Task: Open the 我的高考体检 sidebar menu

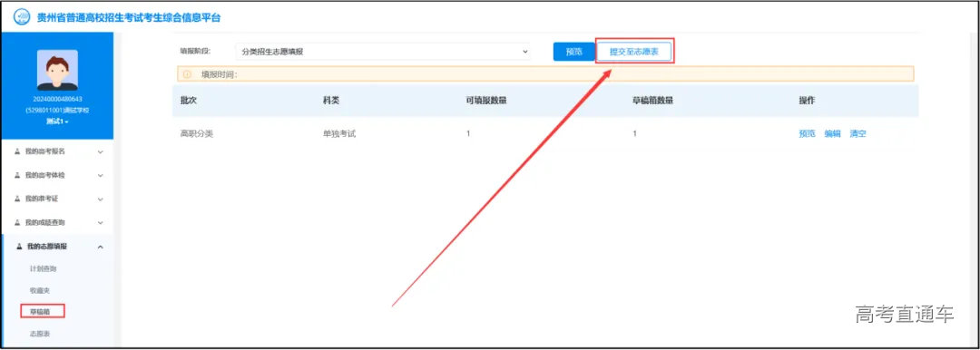Action: (x=57, y=176)
